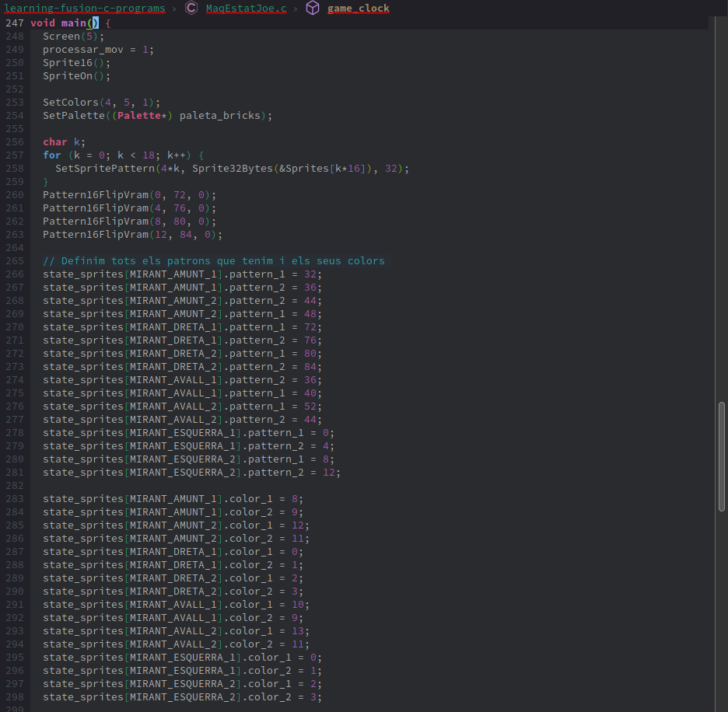The image size is (728, 712).
Task: Click the 'char k;' declaration
Action: tap(64, 142)
